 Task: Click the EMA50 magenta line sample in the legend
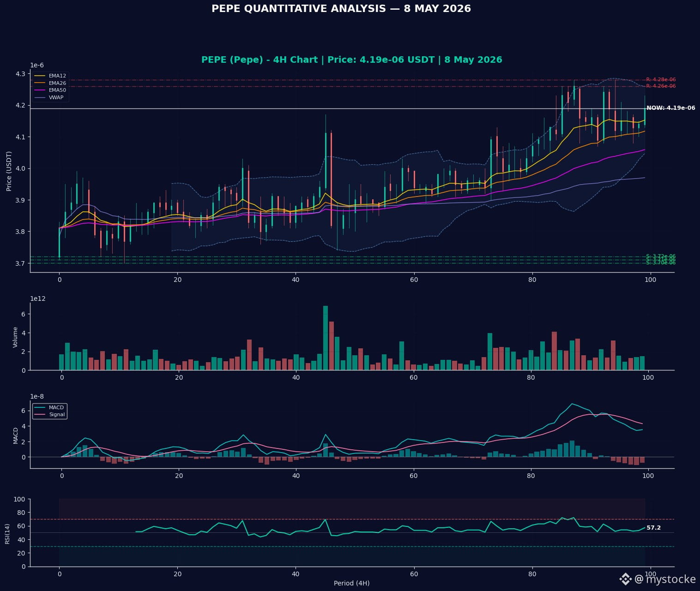(x=40, y=90)
